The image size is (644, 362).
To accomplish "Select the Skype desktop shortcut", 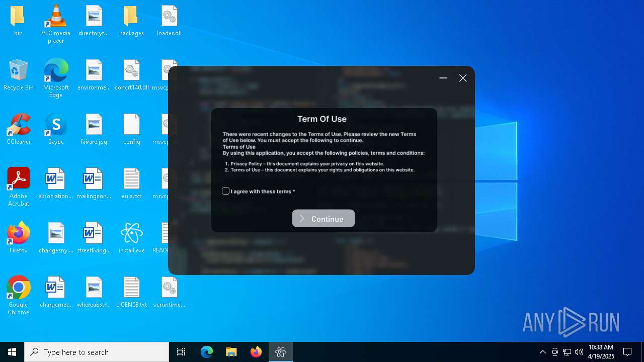I will coord(56,130).
